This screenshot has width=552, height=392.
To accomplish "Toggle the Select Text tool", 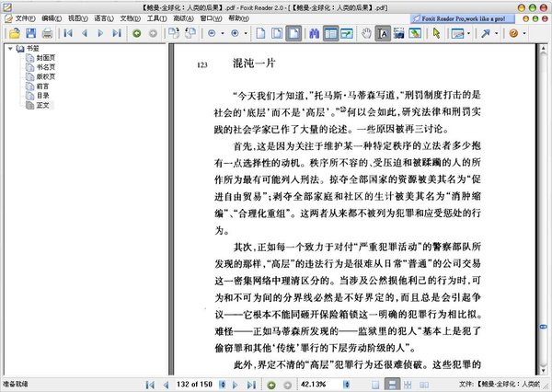I will coord(383,33).
